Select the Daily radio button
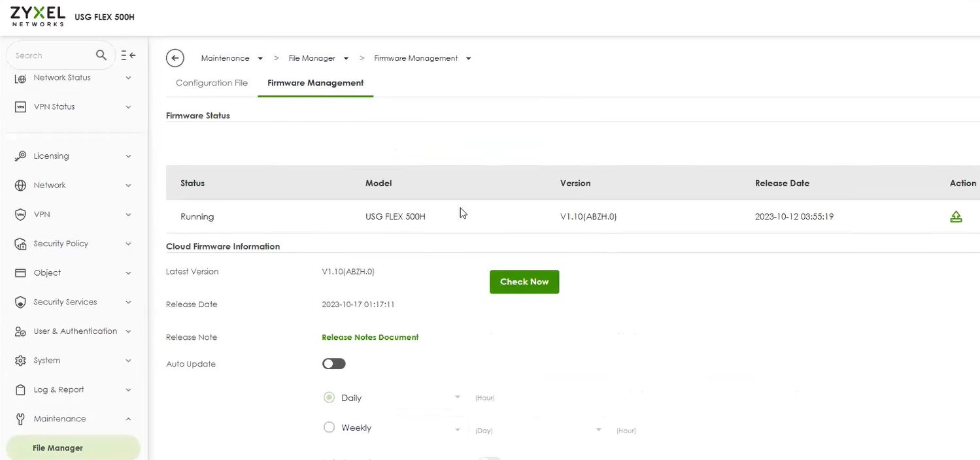The height and width of the screenshot is (460, 980). [x=329, y=398]
